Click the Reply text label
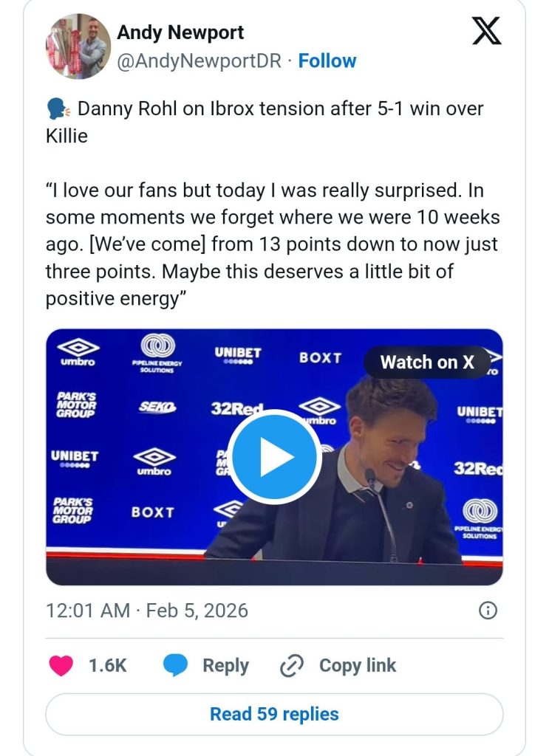This screenshot has width=549, height=756. point(225,665)
